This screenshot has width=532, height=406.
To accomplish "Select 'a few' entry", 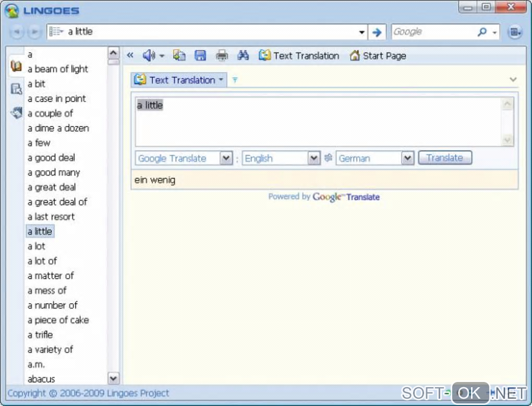I will pyautogui.click(x=39, y=143).
